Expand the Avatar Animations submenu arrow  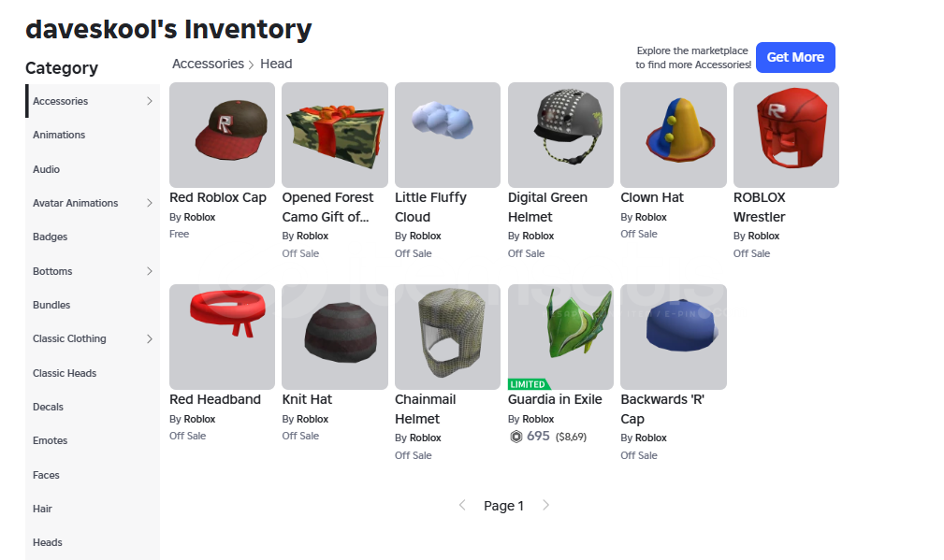click(150, 203)
